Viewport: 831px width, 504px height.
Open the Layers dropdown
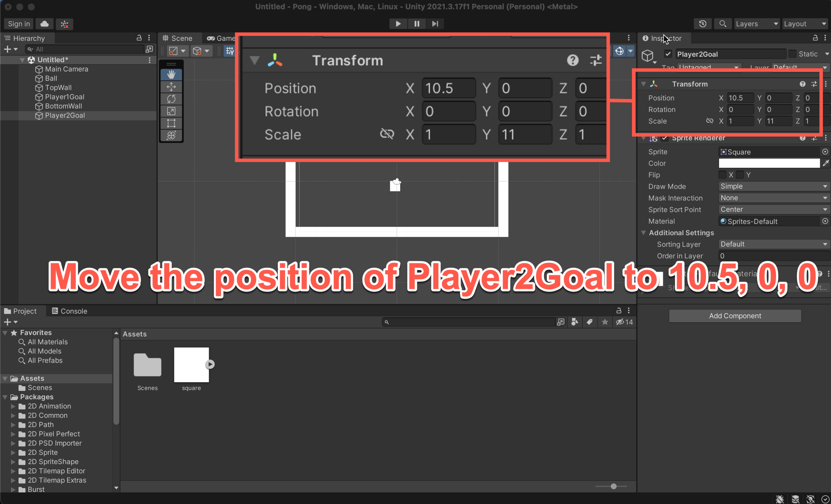tap(756, 24)
